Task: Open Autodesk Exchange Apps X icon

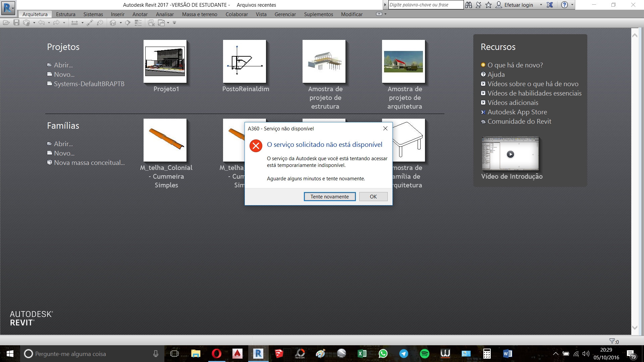Action: [x=550, y=5]
